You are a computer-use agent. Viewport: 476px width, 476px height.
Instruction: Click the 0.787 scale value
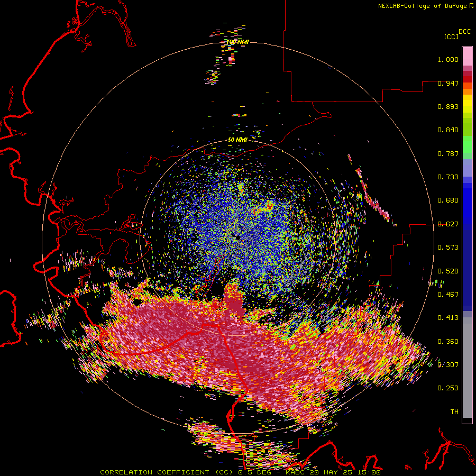(448, 153)
